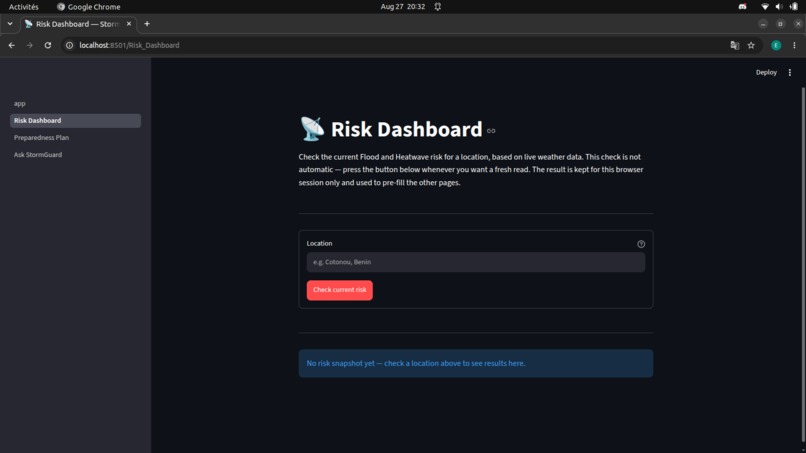Click the Deploy button
The image size is (806, 453).
point(766,73)
